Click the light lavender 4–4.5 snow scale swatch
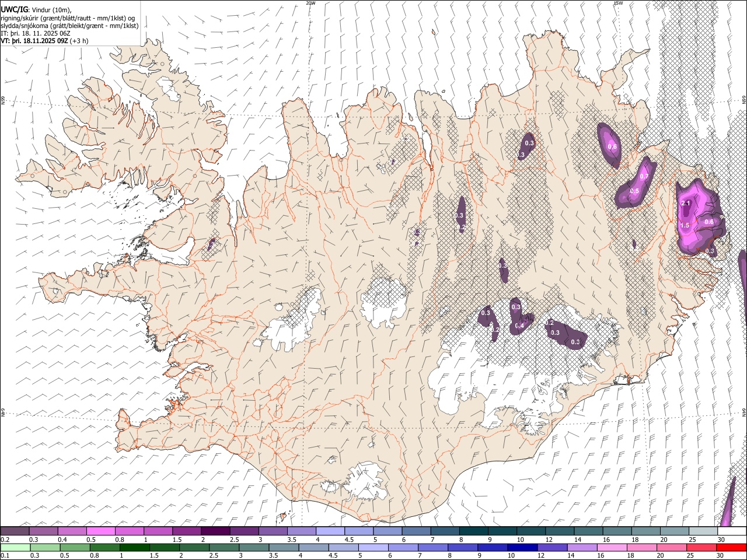The image size is (747, 560). (x=330, y=531)
